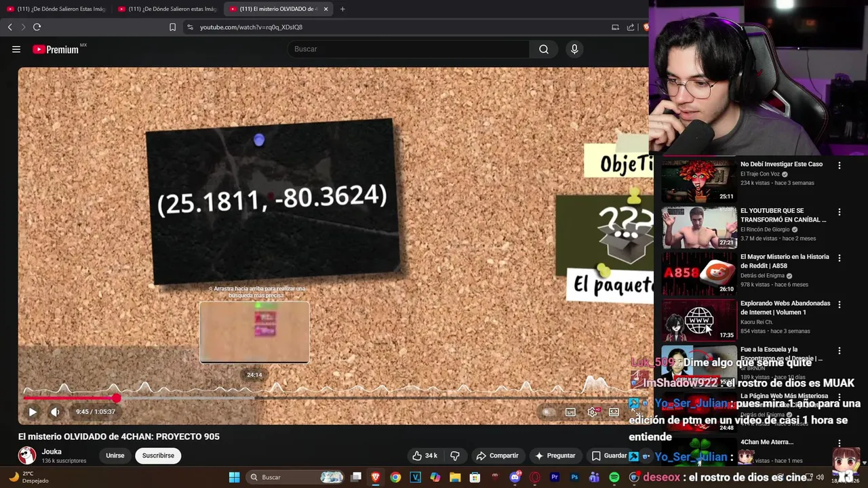Open Google Chrome from taskbar
868x488 pixels.
(x=395, y=477)
